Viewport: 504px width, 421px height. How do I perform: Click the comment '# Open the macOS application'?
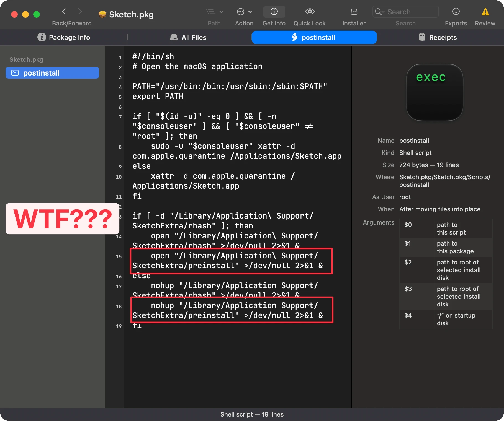pyautogui.click(x=197, y=66)
